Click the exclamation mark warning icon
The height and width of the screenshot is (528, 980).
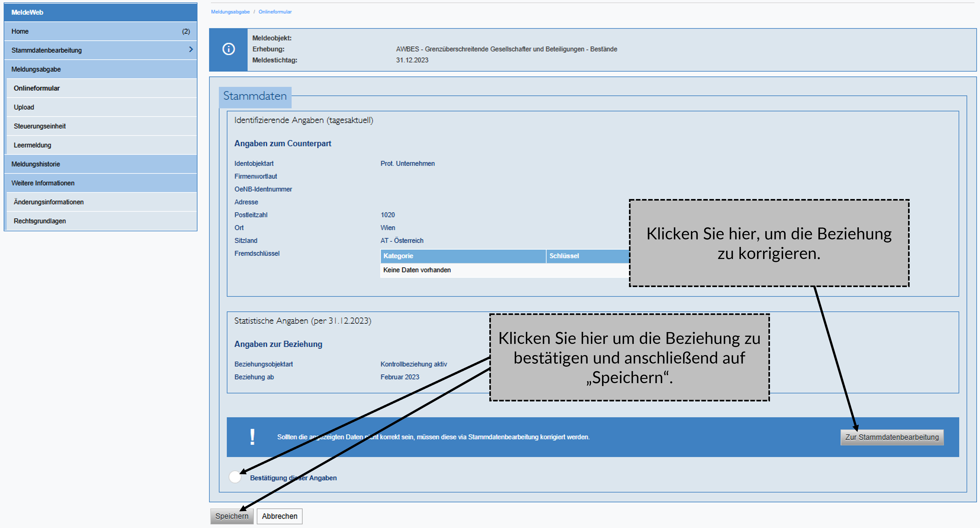coord(252,437)
